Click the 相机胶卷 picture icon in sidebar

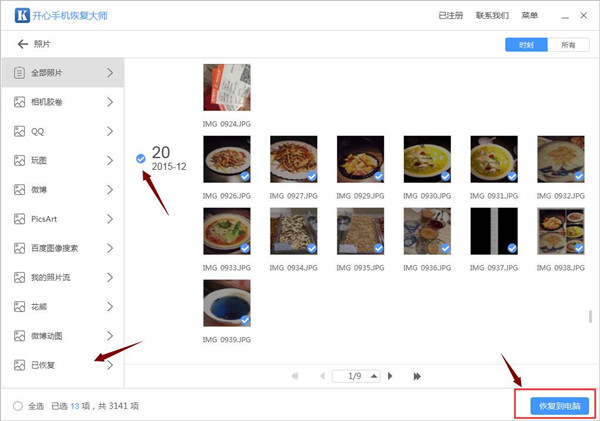20,102
